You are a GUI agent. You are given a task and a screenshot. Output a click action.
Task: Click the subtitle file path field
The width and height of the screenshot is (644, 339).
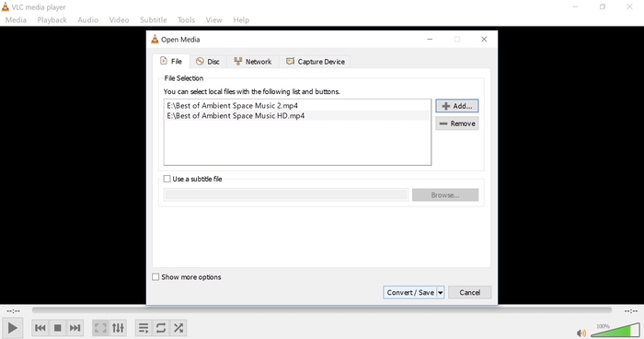[x=286, y=195]
